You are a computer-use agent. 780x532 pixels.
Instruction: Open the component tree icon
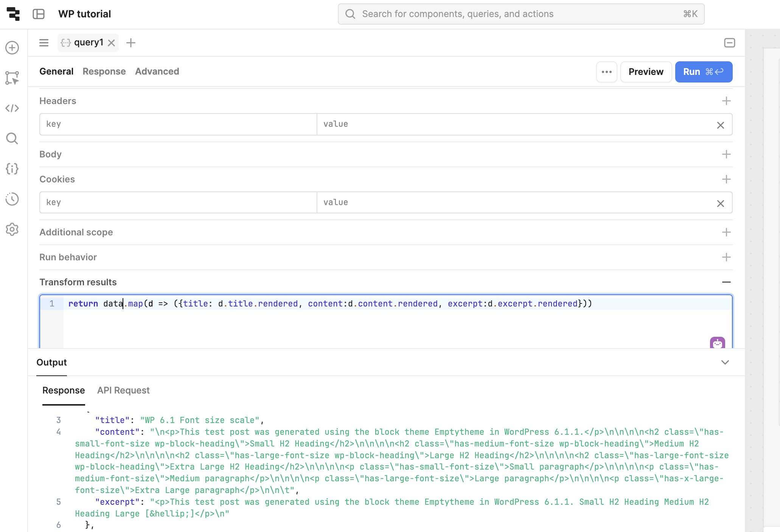coord(12,78)
